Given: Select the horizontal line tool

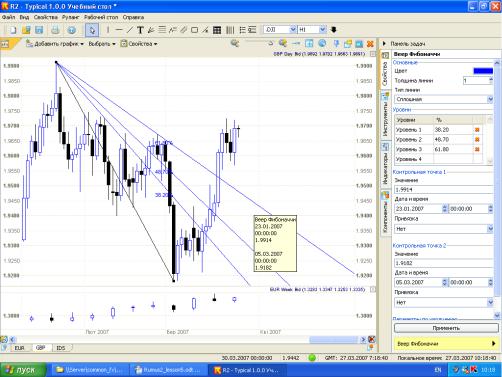Looking at the screenshot, I should tap(119, 30).
